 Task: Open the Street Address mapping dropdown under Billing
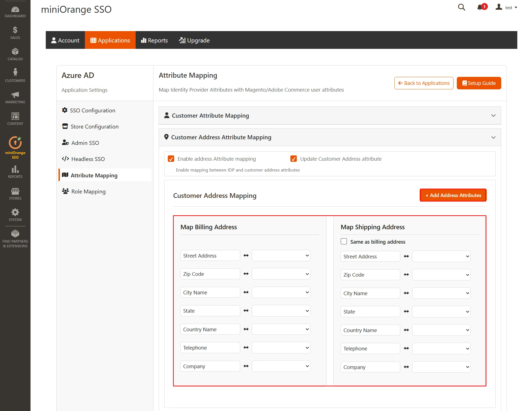coord(281,255)
